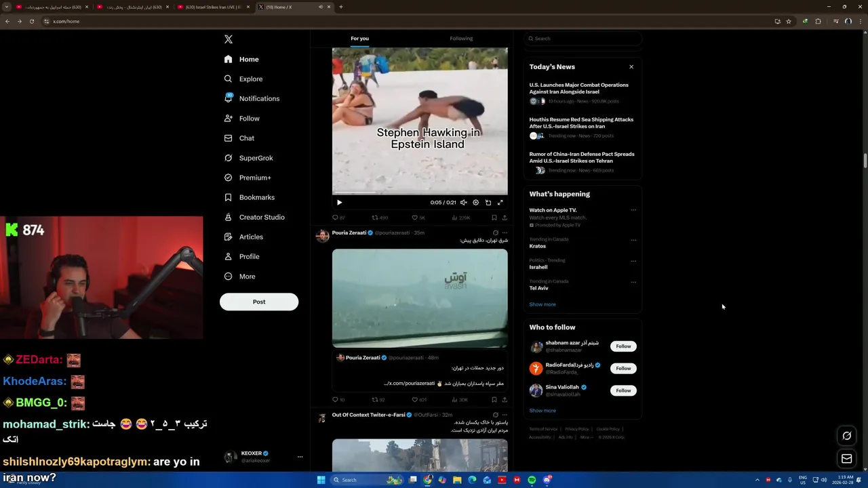The image size is (868, 488).
Task: Open Grok icon on Pouria Zeraati's post
Action: click(x=496, y=232)
